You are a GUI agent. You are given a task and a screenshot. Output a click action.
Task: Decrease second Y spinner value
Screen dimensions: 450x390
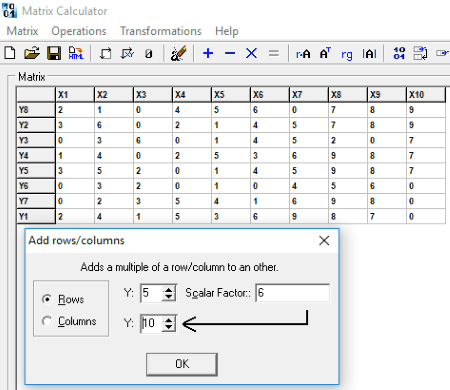click(x=169, y=327)
